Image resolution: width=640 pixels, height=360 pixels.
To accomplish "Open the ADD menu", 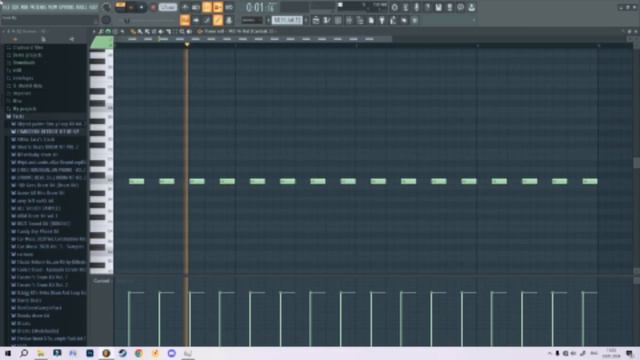I will (x=25, y=7).
